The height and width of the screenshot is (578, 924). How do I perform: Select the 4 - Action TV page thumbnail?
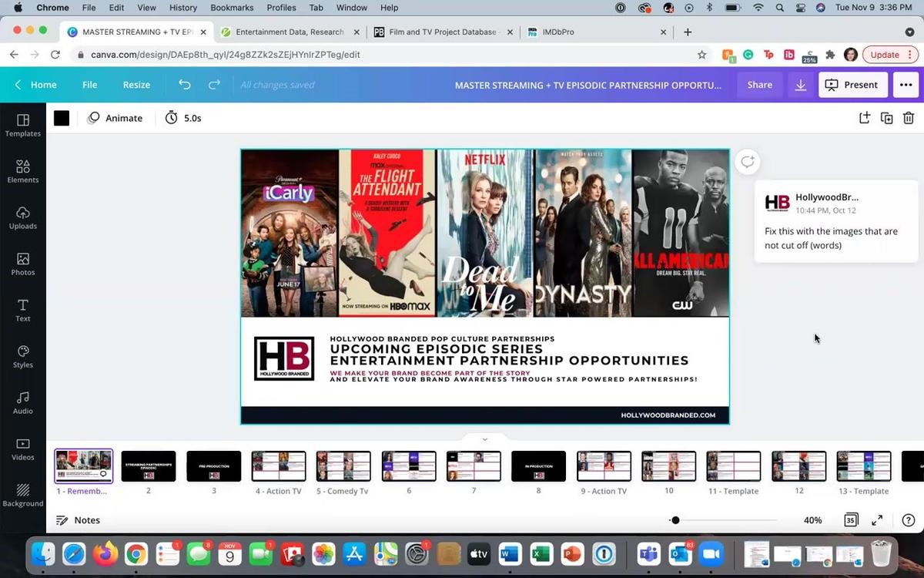pos(279,466)
